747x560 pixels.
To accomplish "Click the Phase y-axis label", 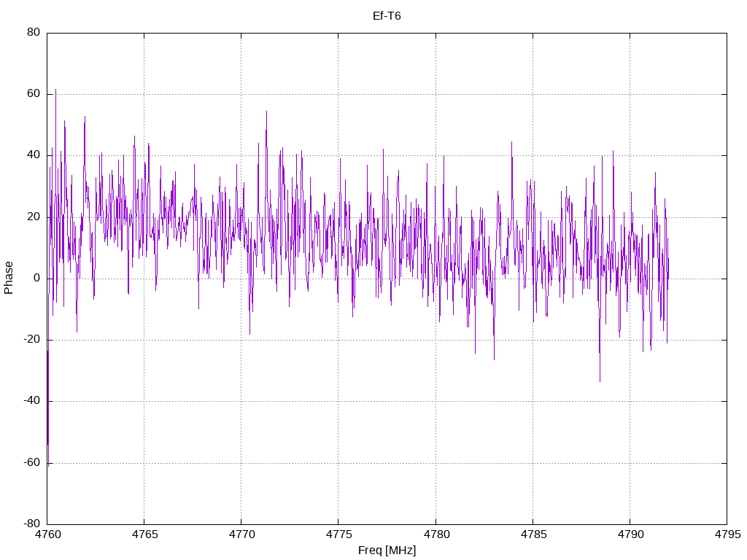I will pos(9,278).
